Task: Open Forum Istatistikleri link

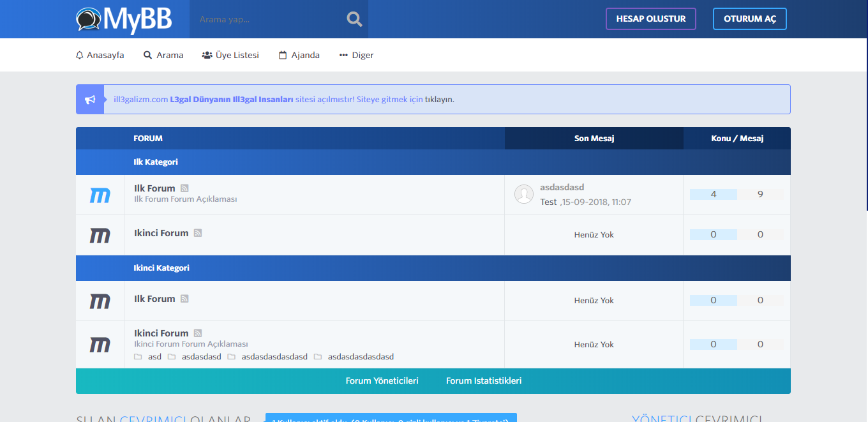Action: 484,381
